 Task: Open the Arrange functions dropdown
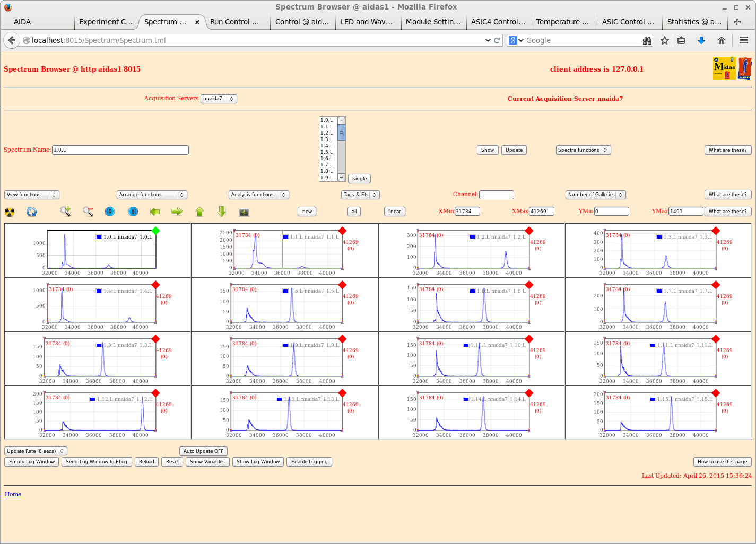click(152, 195)
